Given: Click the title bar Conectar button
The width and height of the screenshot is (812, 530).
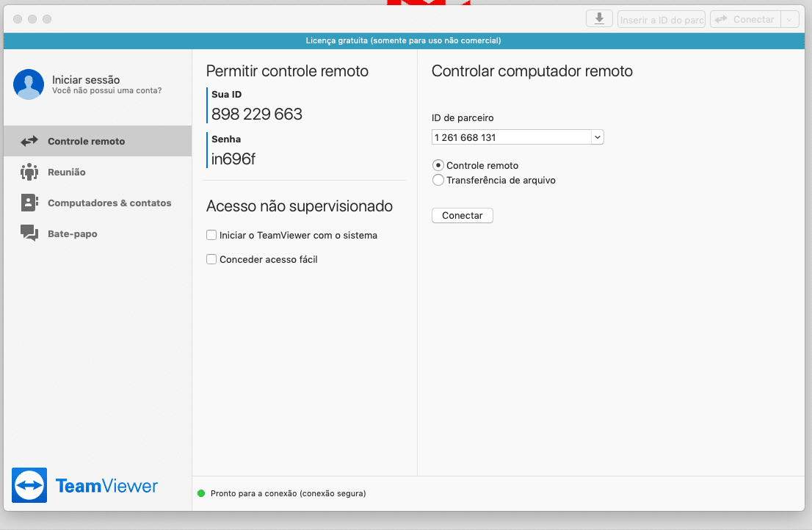Looking at the screenshot, I should click(746, 20).
